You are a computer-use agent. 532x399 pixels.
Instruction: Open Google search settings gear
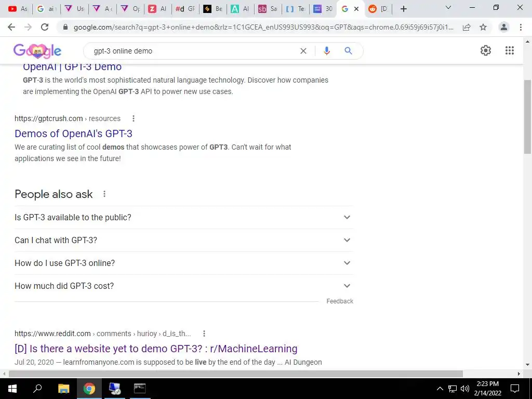486,50
